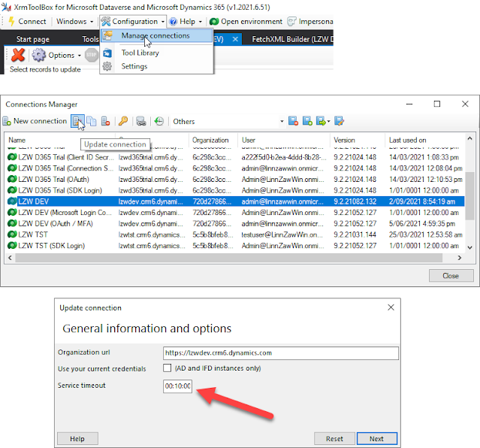The image size is (480, 448).
Task: Click the move connection file icon
Action: [x=321, y=121]
